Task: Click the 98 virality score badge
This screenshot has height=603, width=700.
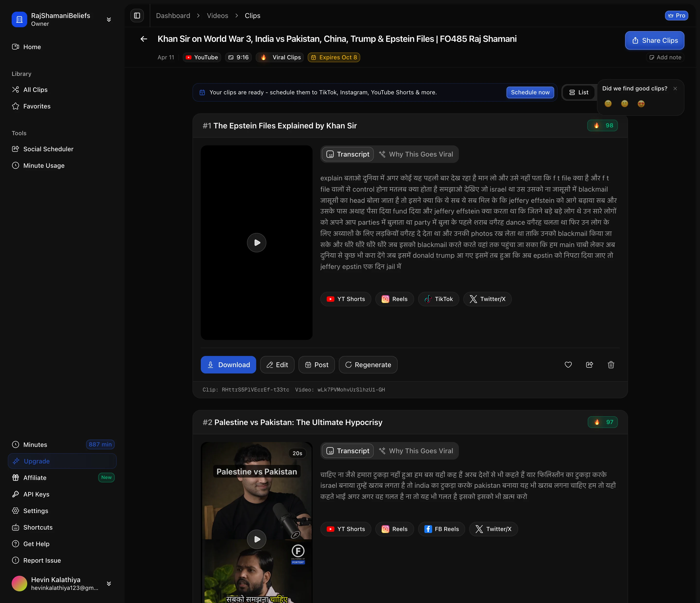Action: point(602,125)
